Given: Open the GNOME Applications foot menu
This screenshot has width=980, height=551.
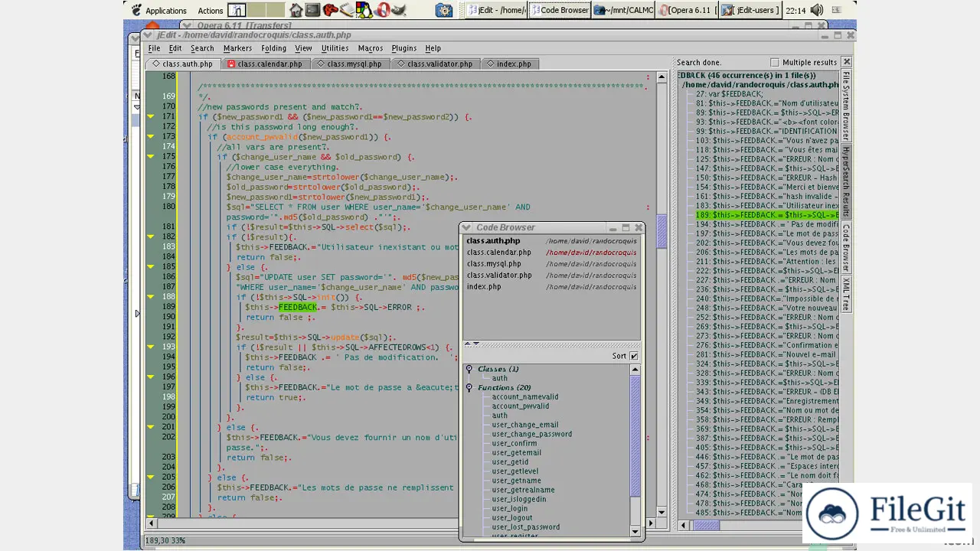Looking at the screenshot, I should click(x=159, y=10).
